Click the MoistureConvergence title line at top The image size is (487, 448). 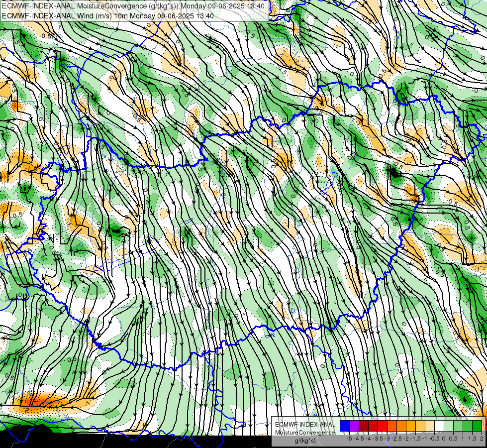133,6
